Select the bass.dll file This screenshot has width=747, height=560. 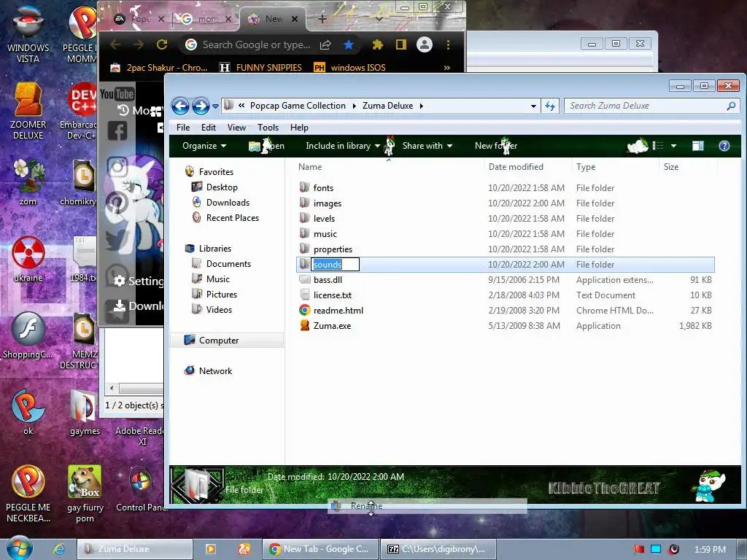pos(328,279)
